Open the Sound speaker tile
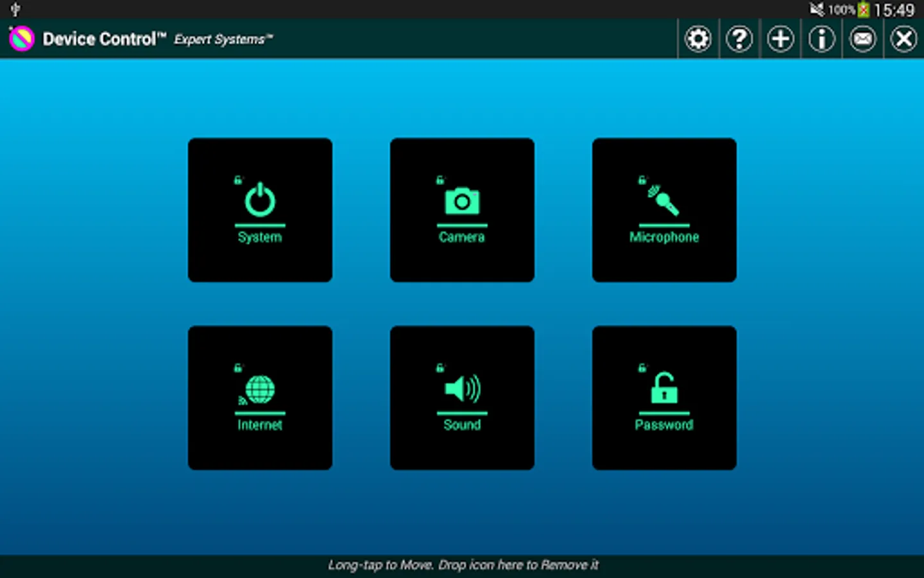Viewport: 924px width, 578px height. (462, 398)
